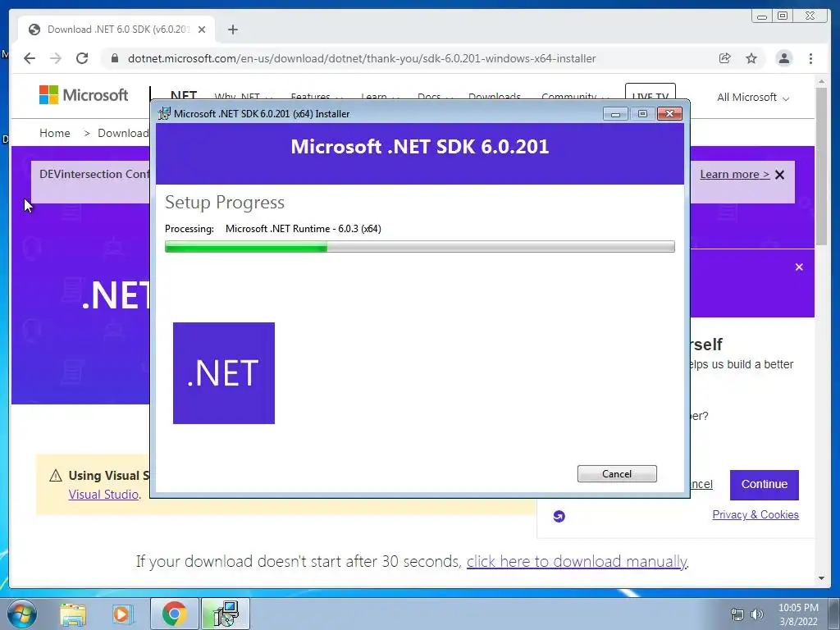
Task: Cancel the .NET SDK installation
Action: point(617,473)
